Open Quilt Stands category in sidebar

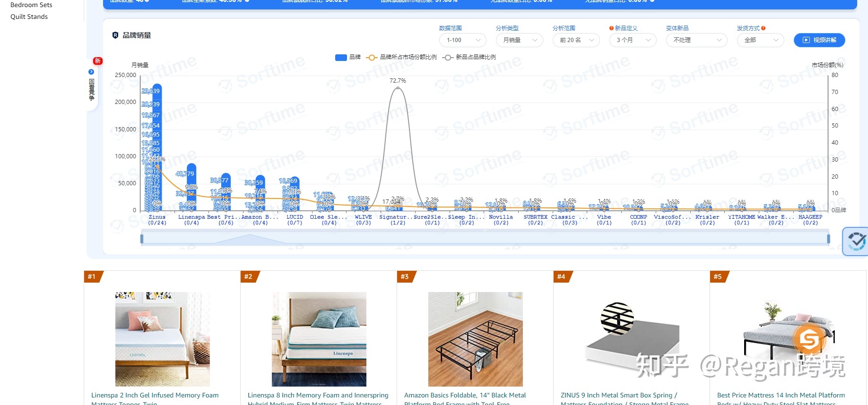tap(29, 17)
